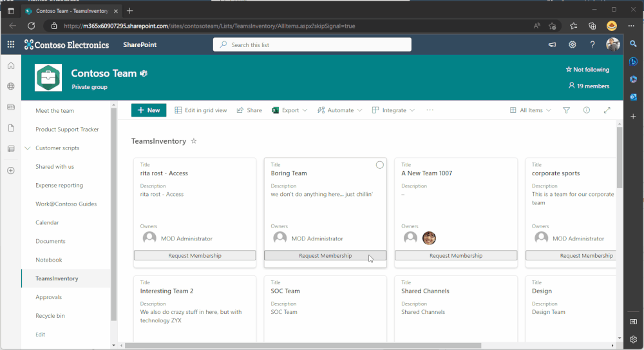Click the vertical scrollbar of the list
This screenshot has height=350, width=644.
pos(620,157)
